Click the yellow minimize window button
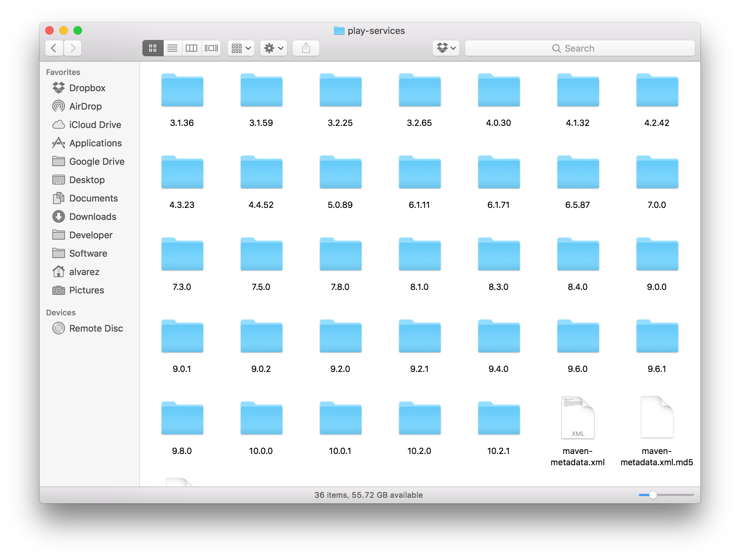This screenshot has height=560, width=740. click(x=64, y=30)
